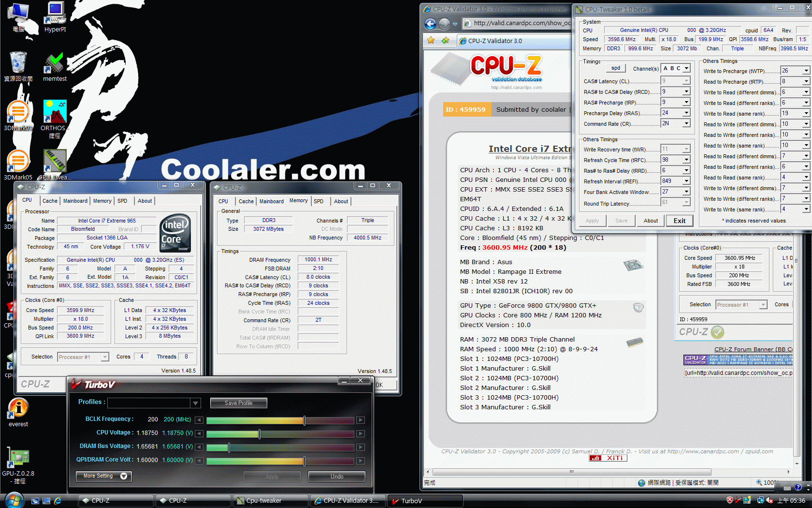This screenshot has height=508, width=812.
Task: Switch to Cache tab in left CPU-Z
Action: (50, 201)
